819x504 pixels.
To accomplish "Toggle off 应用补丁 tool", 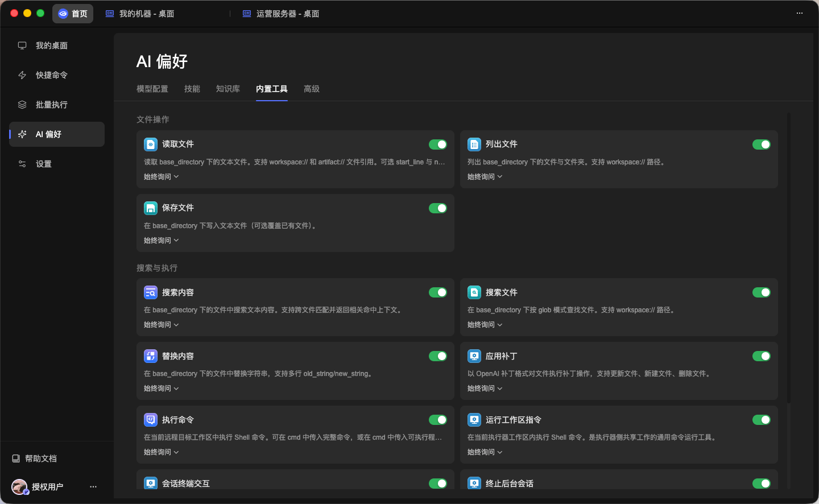I will pyautogui.click(x=762, y=356).
